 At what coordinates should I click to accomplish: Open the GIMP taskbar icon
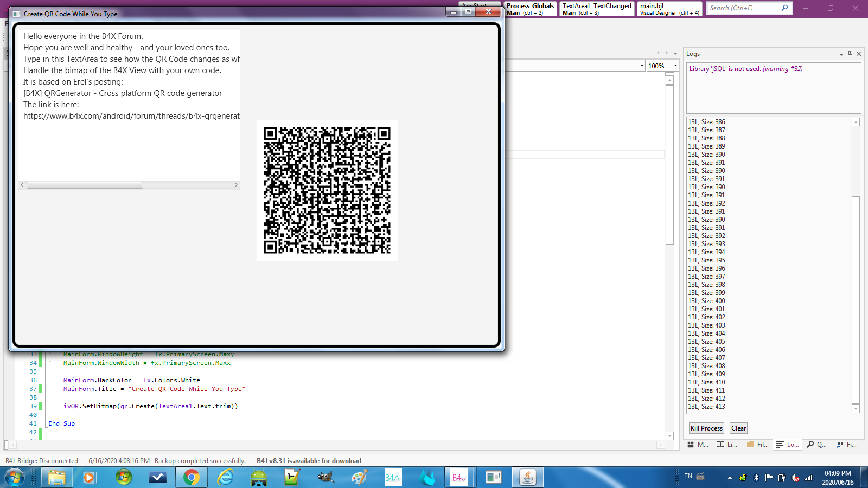coord(325,478)
